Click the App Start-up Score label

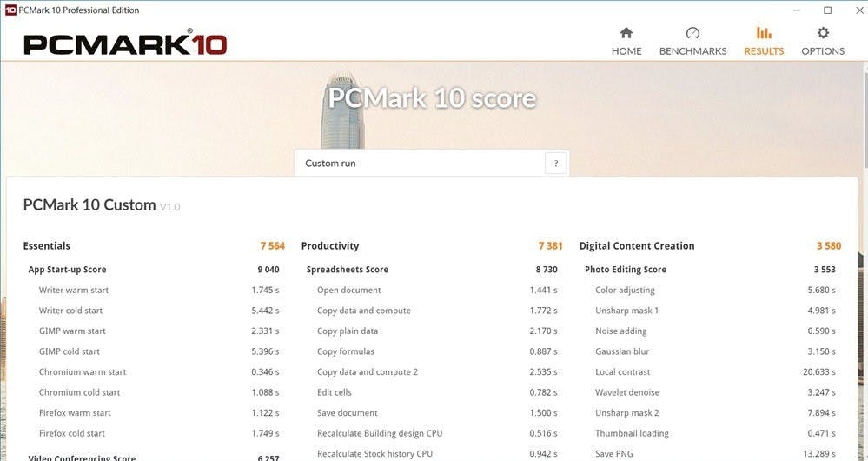click(x=67, y=270)
